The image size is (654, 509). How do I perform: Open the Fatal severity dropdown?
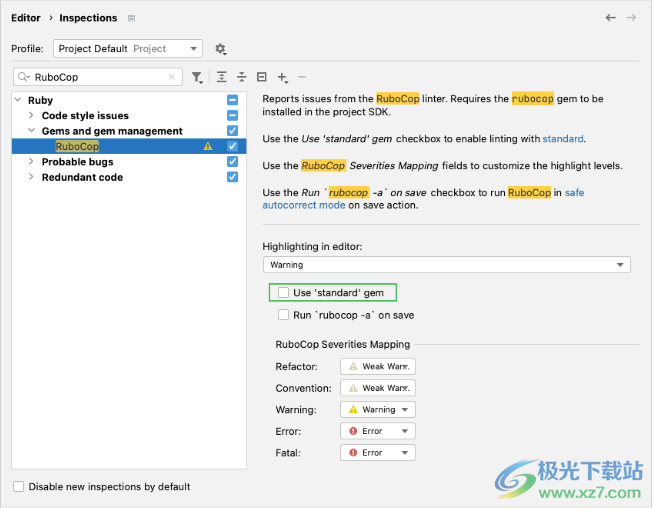[377, 453]
